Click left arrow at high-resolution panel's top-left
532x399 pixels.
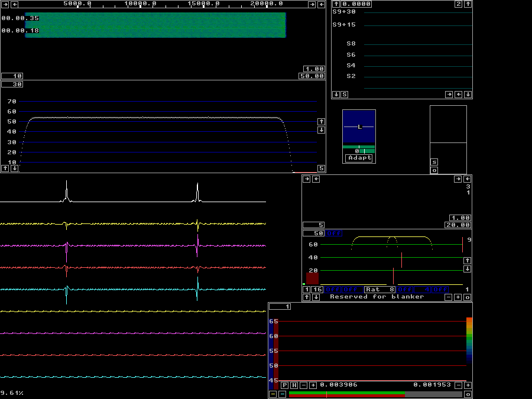(x=316, y=179)
